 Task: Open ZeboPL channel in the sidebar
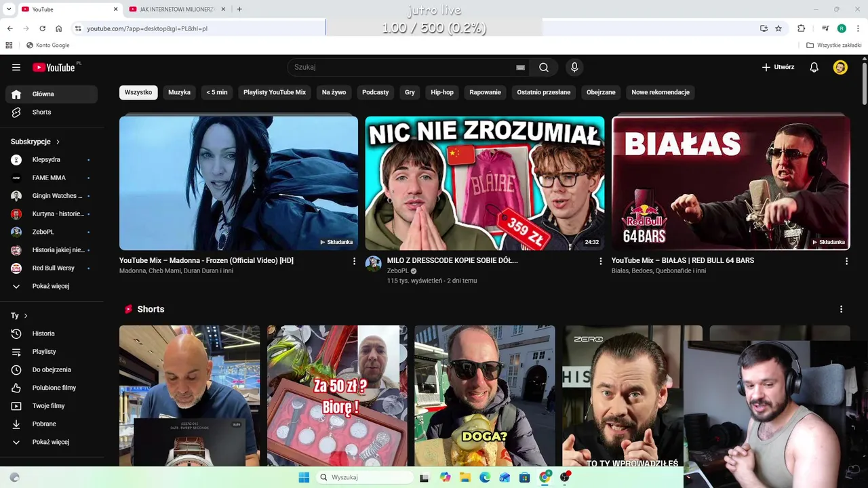(x=52, y=232)
